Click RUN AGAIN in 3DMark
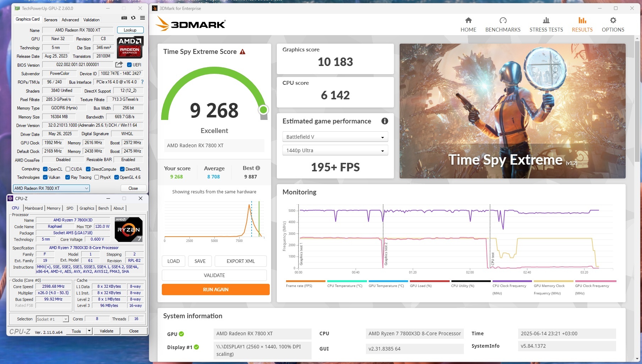This screenshot has width=642, height=364. tap(215, 289)
